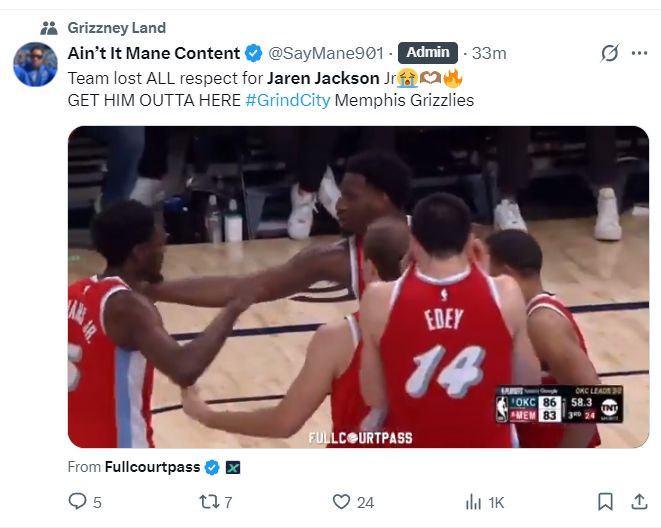Share the post
This screenshot has height=528, width=661.
coord(638,502)
